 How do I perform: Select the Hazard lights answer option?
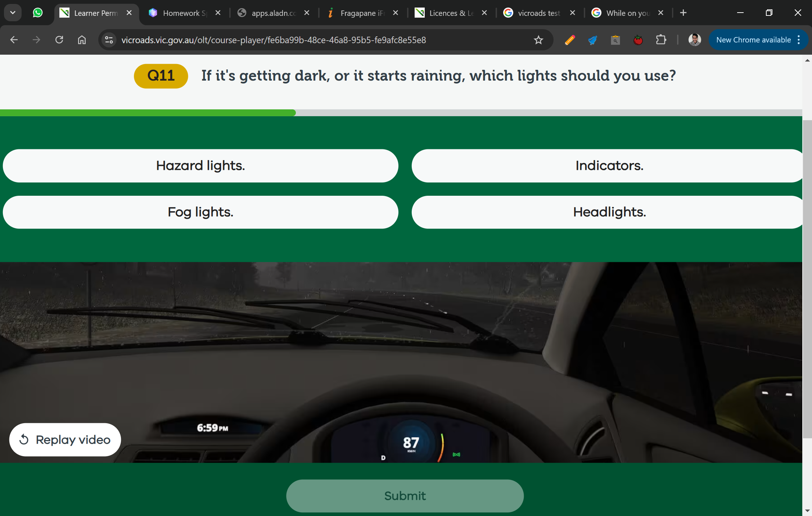point(200,166)
